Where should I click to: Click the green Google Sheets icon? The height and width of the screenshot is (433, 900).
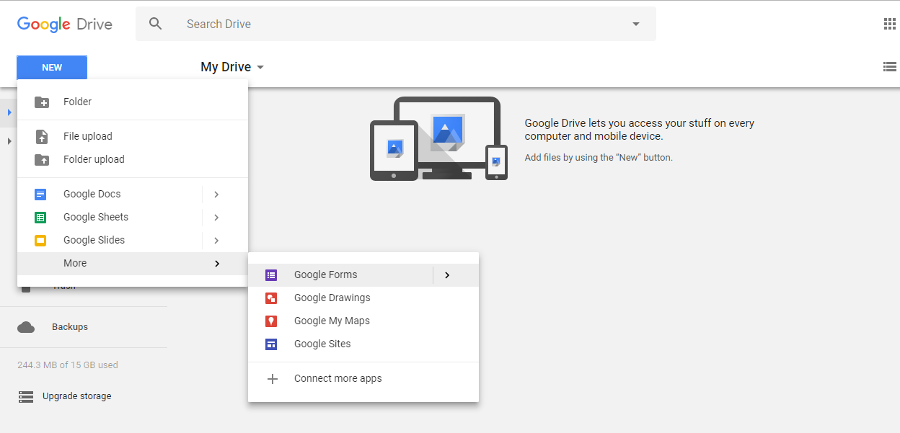(x=40, y=217)
